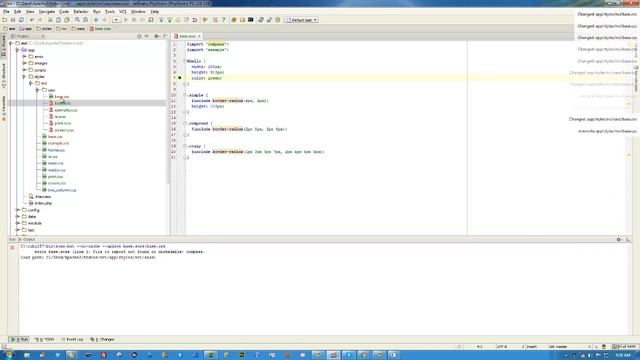
Task: Open the File menu
Action: [x=6, y=12]
